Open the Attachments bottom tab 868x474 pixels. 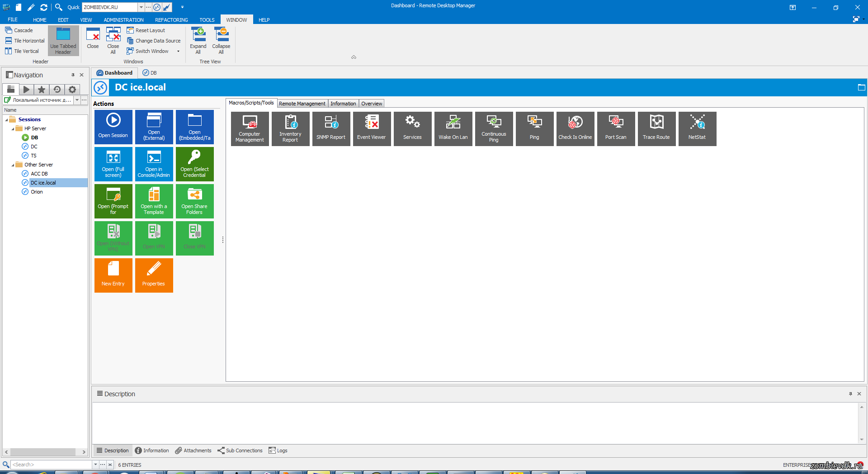click(x=193, y=450)
